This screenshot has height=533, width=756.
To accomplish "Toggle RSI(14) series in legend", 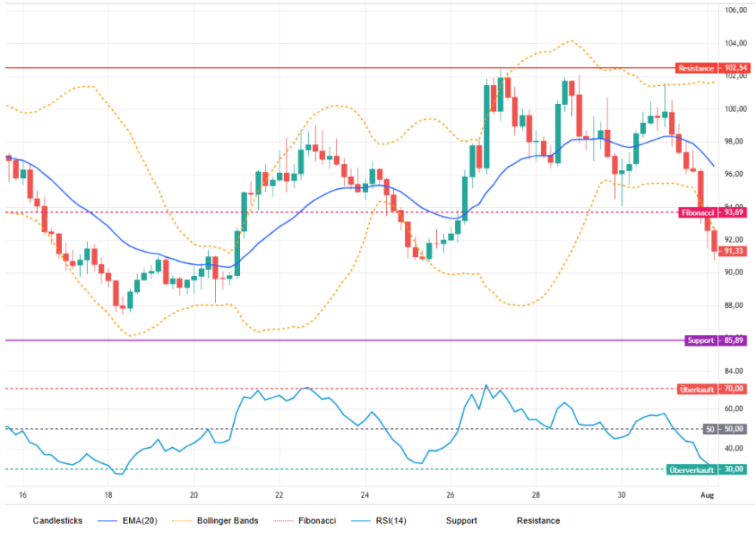I will coord(391,520).
